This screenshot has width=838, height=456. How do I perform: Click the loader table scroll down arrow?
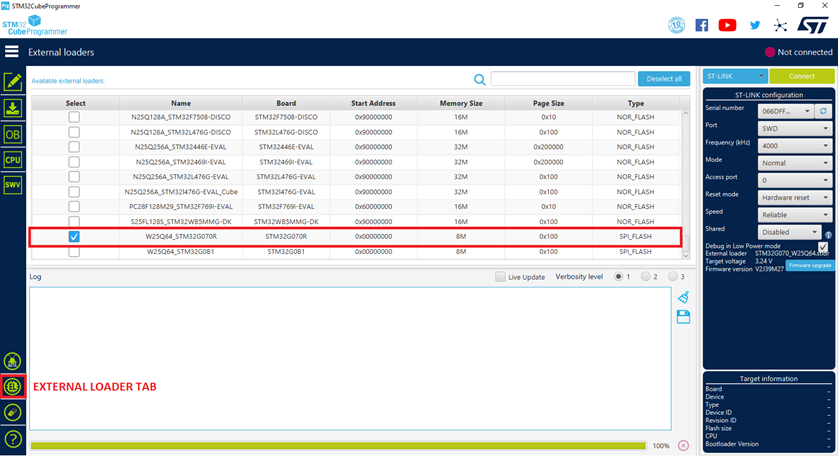point(686,256)
